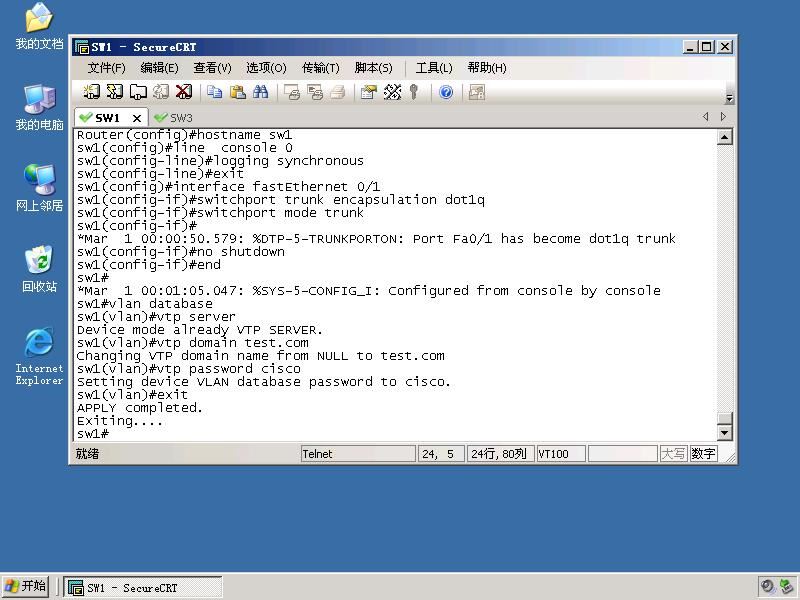The height and width of the screenshot is (600, 800).
Task: Click the Connect in Tab icon
Action: [x=138, y=92]
